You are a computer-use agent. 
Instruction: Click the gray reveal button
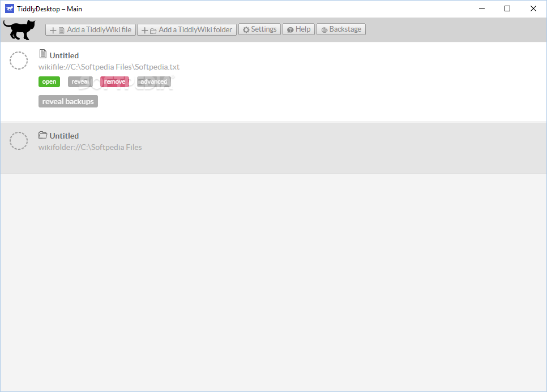80,81
